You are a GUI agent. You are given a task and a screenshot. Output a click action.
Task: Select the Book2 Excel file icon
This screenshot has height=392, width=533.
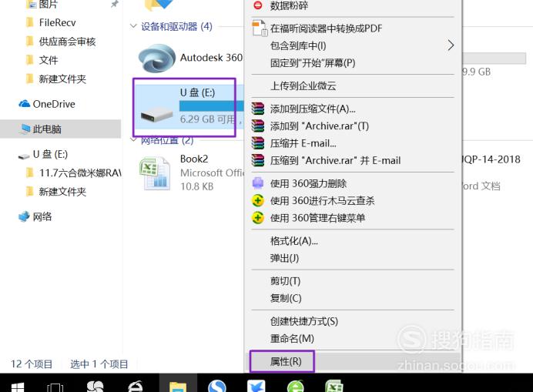tap(155, 173)
